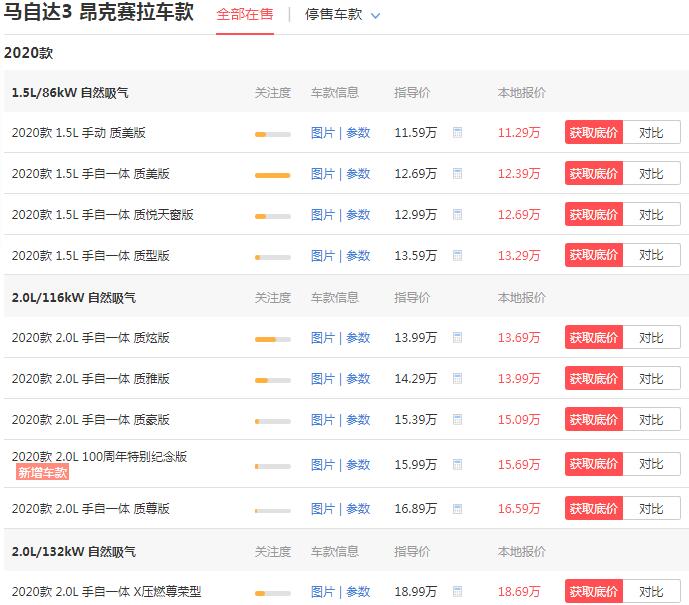This screenshot has width=689, height=605.
Task: Click 获取底价 for 质悦天窗版
Action: click(x=594, y=214)
